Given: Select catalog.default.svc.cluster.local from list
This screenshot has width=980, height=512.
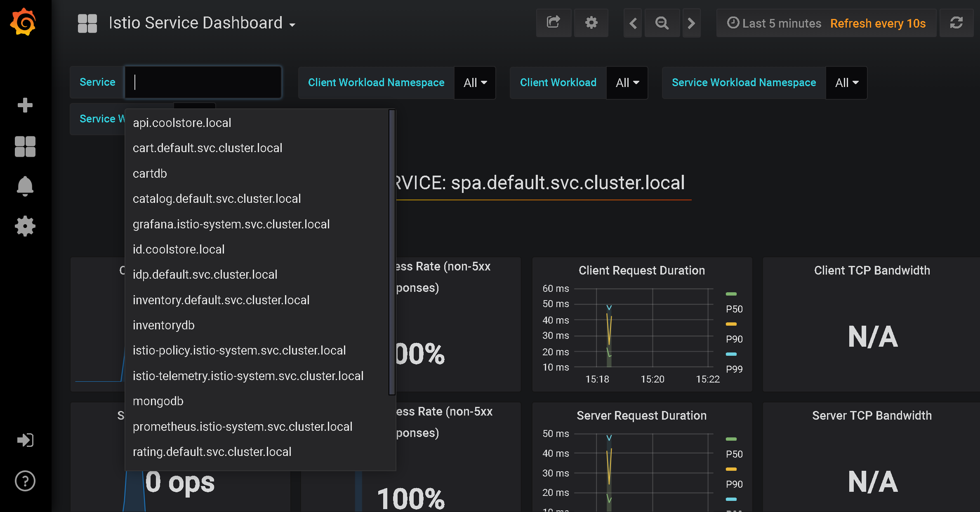Looking at the screenshot, I should point(217,198).
